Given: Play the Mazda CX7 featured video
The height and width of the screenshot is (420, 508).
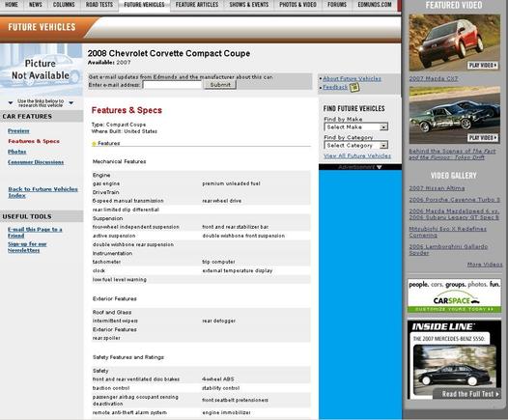Looking at the screenshot, I should point(483,65).
